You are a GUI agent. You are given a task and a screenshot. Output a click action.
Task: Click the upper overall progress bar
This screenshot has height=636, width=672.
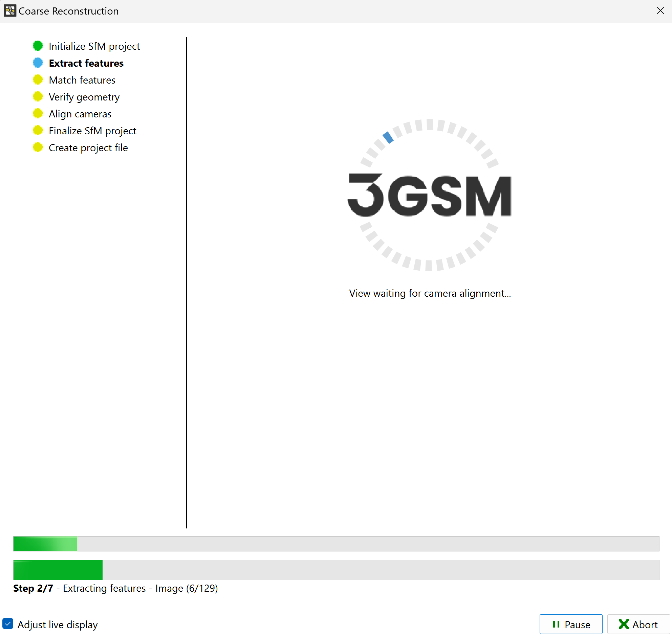pos(336,544)
